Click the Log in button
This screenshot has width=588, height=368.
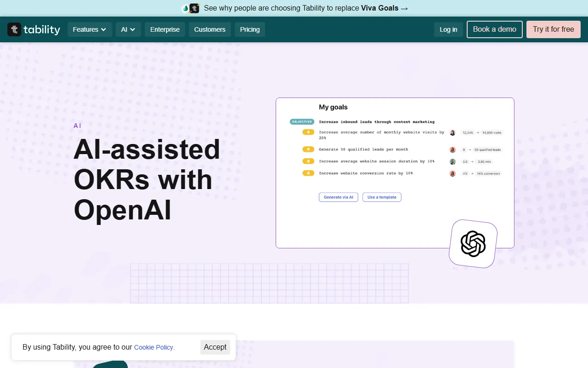(x=448, y=29)
